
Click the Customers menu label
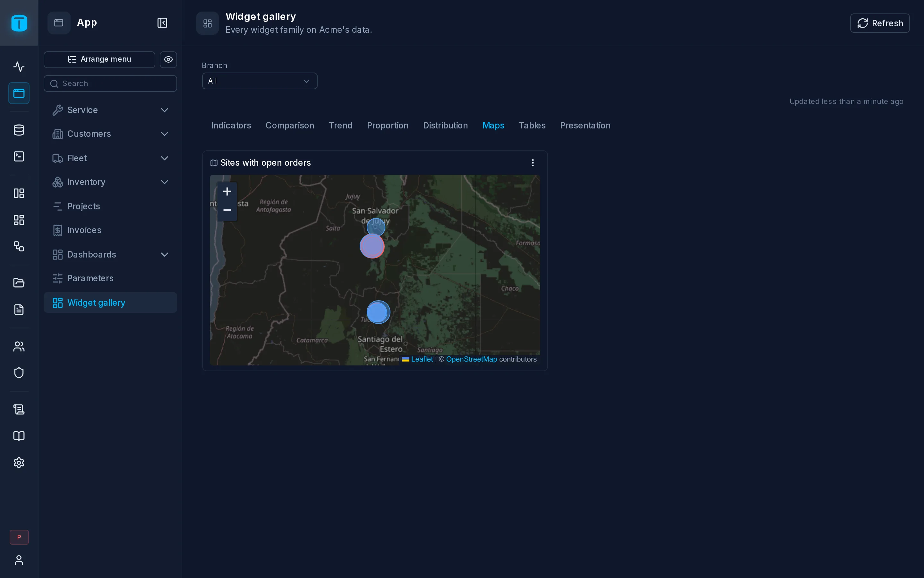pyautogui.click(x=89, y=134)
